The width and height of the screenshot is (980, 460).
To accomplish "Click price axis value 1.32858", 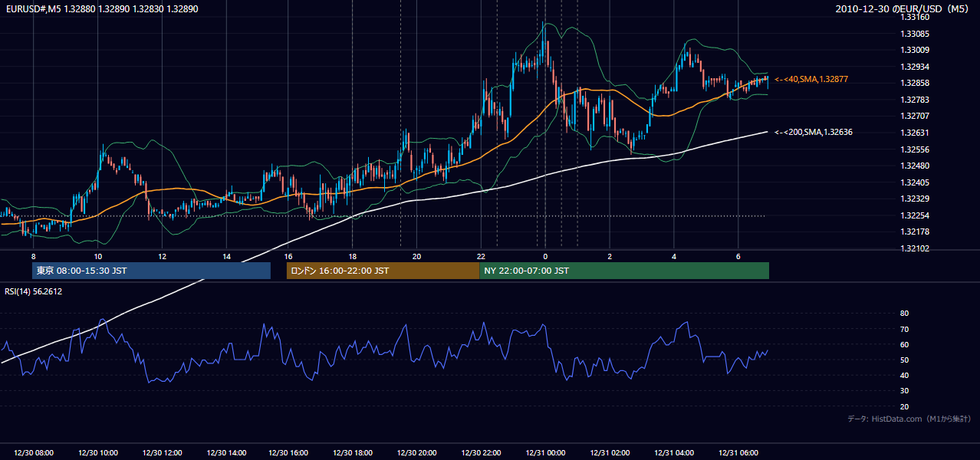I will click(x=915, y=83).
